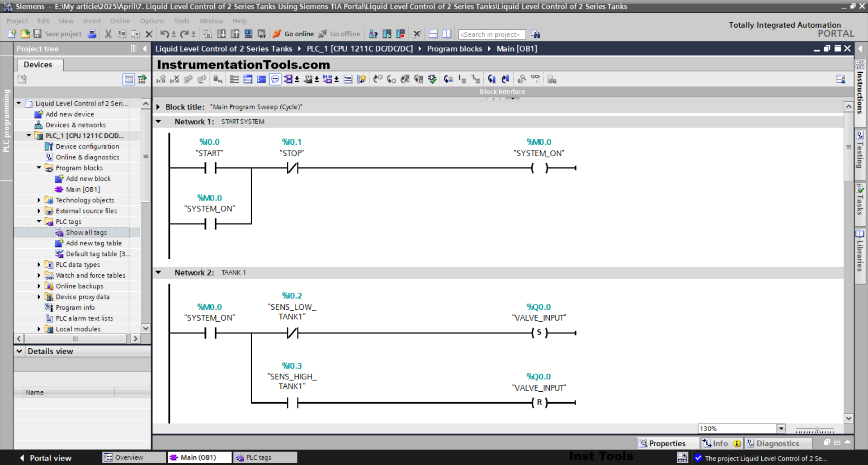
Task: Click inside the Search in project field
Action: (491, 34)
